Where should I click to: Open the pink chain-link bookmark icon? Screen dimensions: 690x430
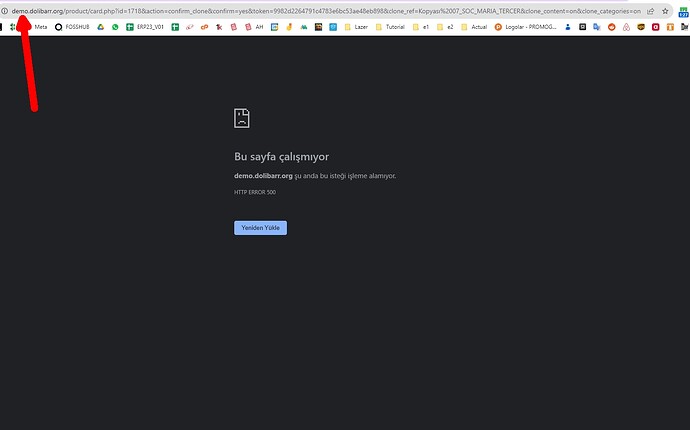tap(190, 27)
